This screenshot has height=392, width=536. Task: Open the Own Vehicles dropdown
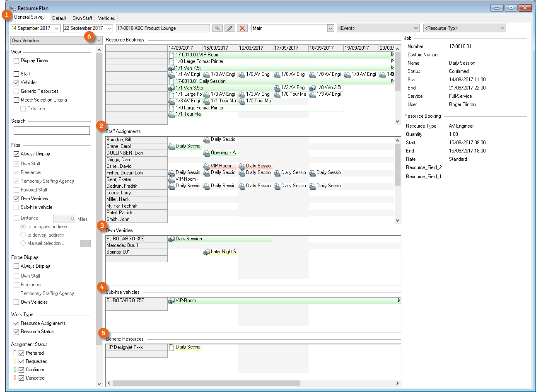(99, 41)
